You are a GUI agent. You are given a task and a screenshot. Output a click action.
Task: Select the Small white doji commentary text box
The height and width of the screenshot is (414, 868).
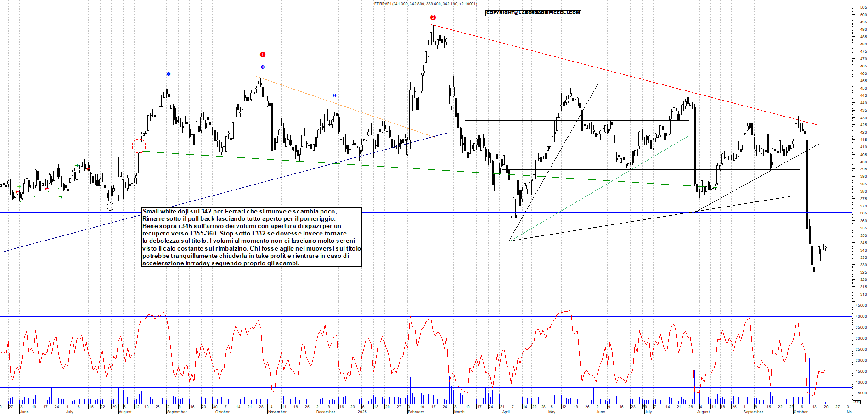click(x=252, y=237)
